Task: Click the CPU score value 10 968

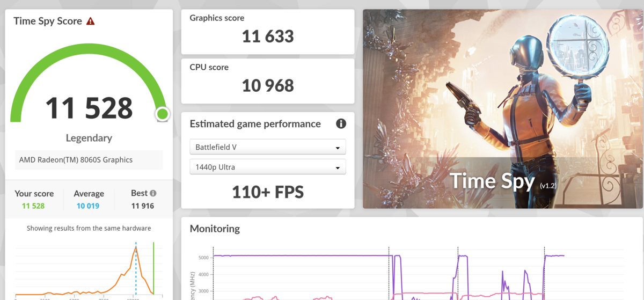Action: (x=268, y=86)
